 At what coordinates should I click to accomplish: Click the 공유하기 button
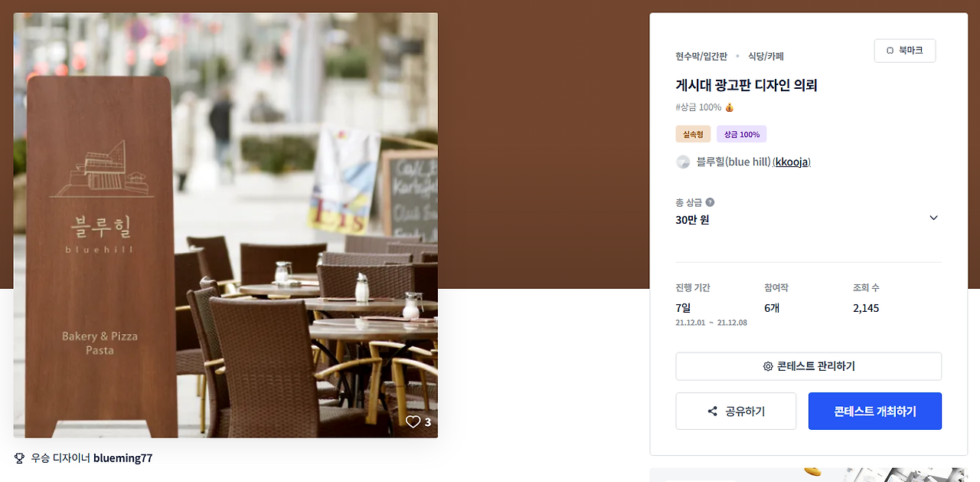[x=736, y=412]
